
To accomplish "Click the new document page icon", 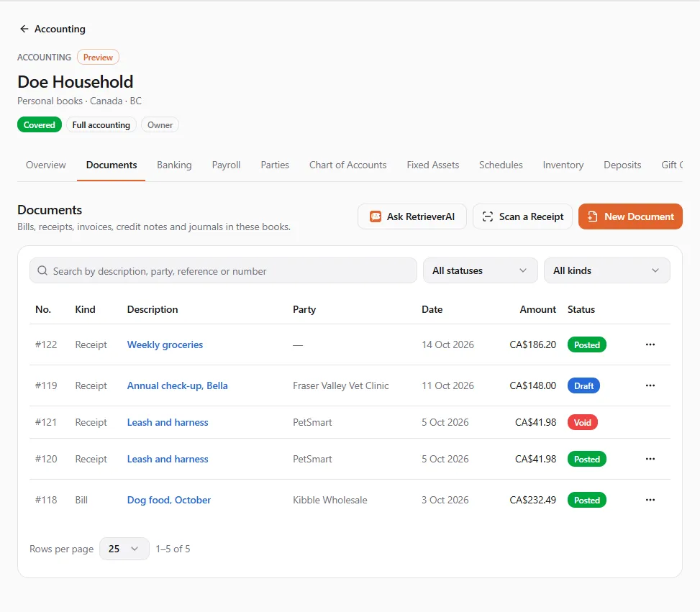I will 592,217.
